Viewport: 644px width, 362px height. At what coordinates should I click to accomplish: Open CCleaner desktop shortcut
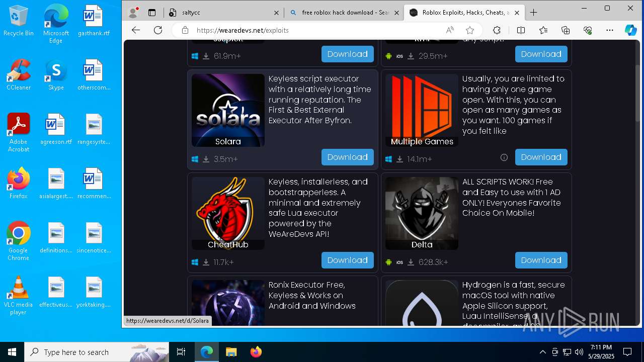19,75
